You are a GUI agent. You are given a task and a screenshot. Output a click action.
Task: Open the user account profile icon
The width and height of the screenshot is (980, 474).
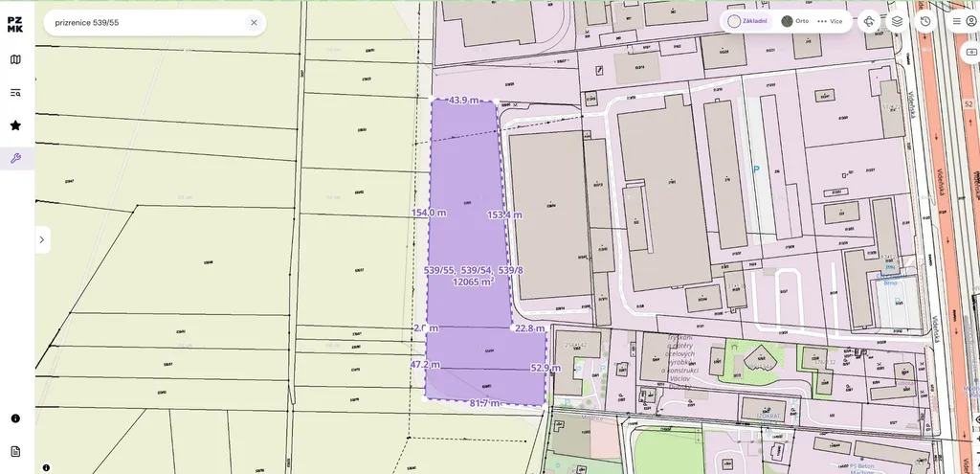(971, 21)
